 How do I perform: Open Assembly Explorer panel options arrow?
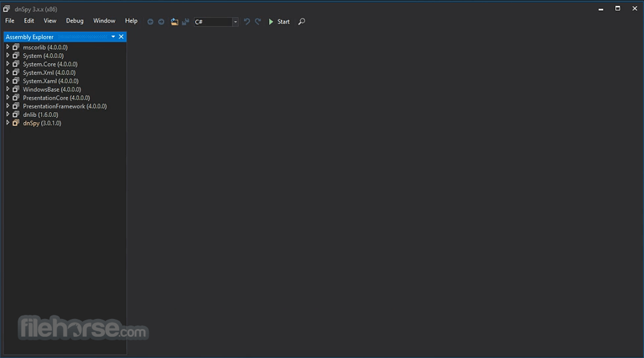coord(113,37)
